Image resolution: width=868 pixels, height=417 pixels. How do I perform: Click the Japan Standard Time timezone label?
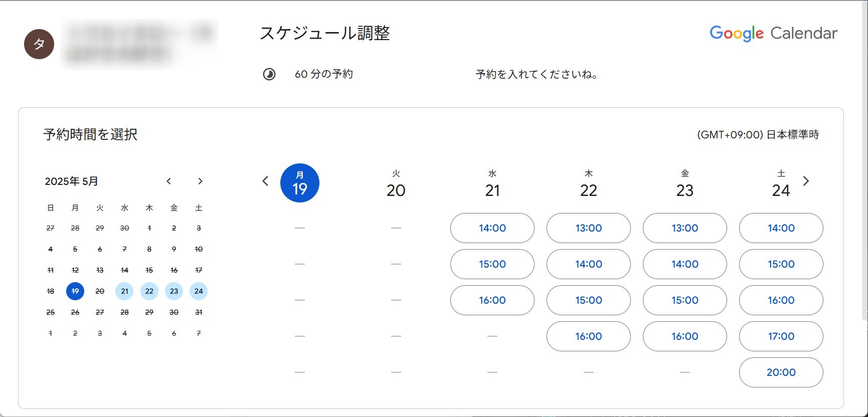click(x=758, y=135)
